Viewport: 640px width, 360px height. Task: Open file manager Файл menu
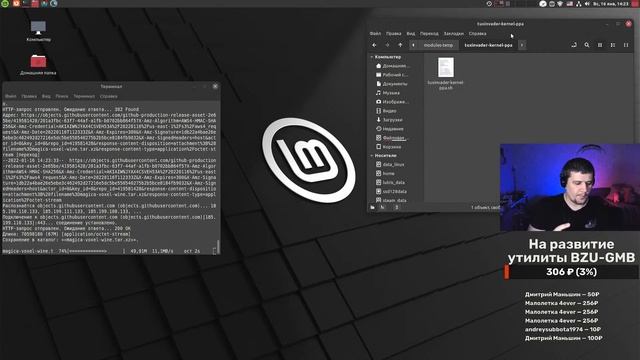coord(375,33)
